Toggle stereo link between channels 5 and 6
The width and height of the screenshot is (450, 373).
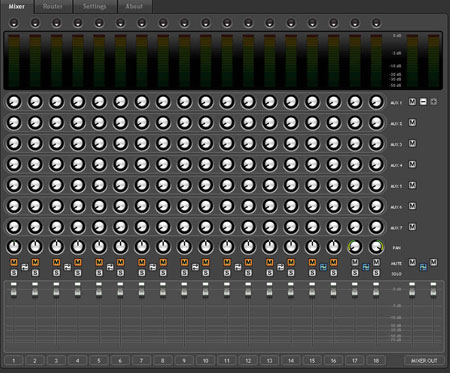click(110, 267)
